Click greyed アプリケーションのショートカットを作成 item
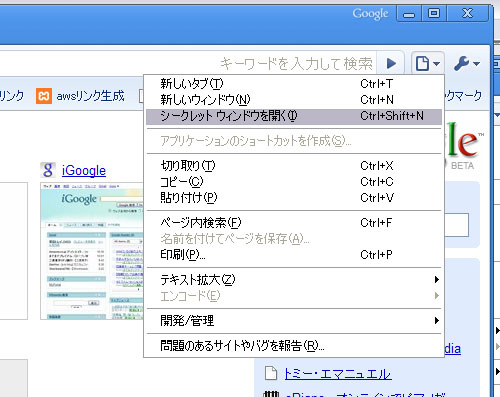This screenshot has width=500, height=397. coord(294,141)
